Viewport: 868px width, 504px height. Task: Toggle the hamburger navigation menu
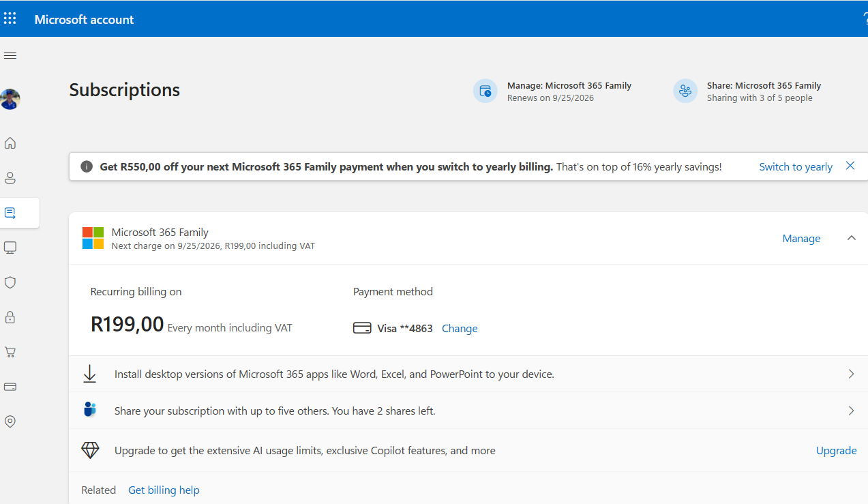[10, 55]
